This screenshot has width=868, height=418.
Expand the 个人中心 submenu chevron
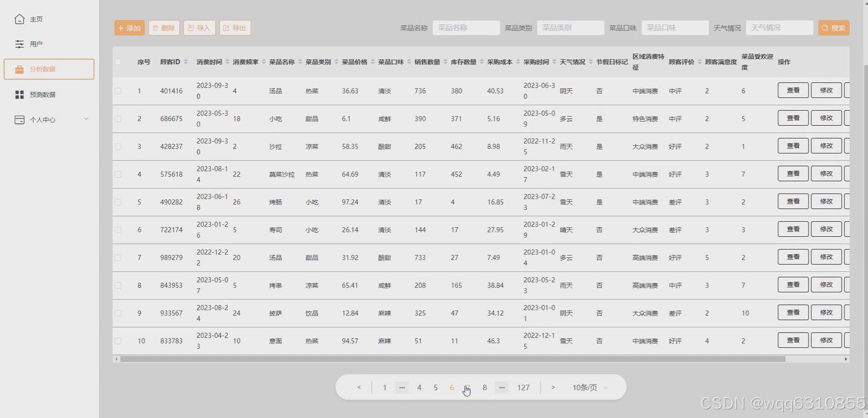point(86,119)
